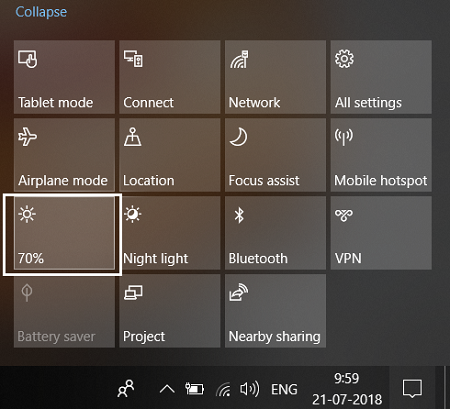Image resolution: width=450 pixels, height=409 pixels.
Task: Open the Project display options tile
Action: click(x=170, y=311)
